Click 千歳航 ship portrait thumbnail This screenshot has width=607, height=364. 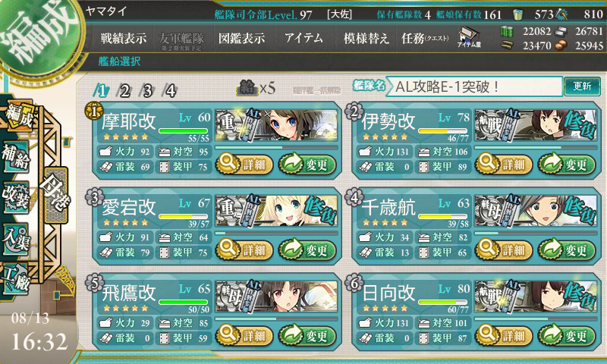(536, 211)
